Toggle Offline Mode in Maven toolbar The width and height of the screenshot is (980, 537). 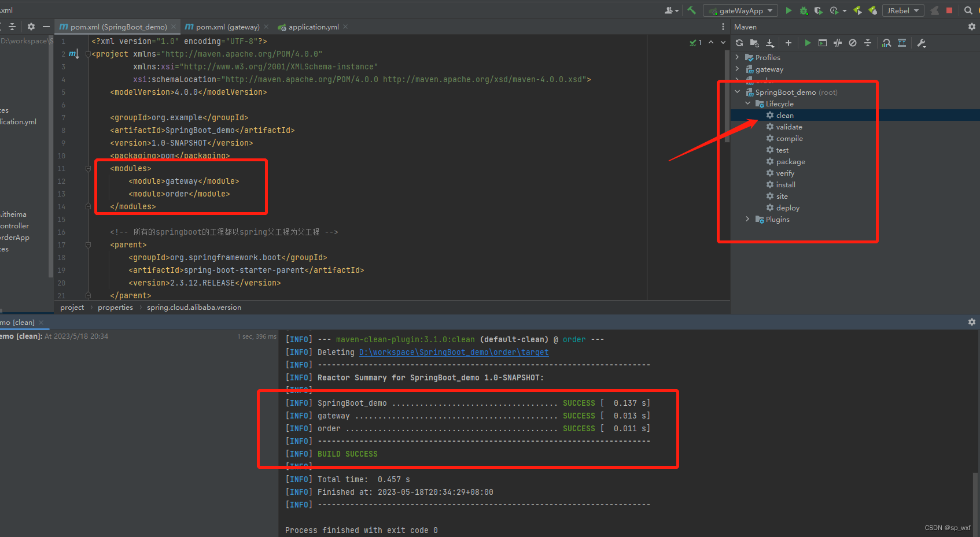[838, 43]
